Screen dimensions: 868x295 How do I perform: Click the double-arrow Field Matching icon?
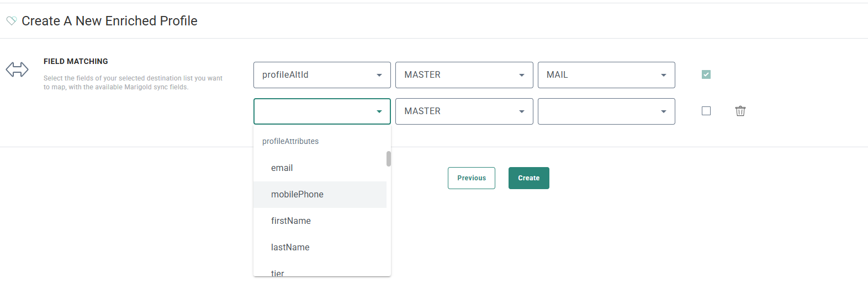(17, 69)
